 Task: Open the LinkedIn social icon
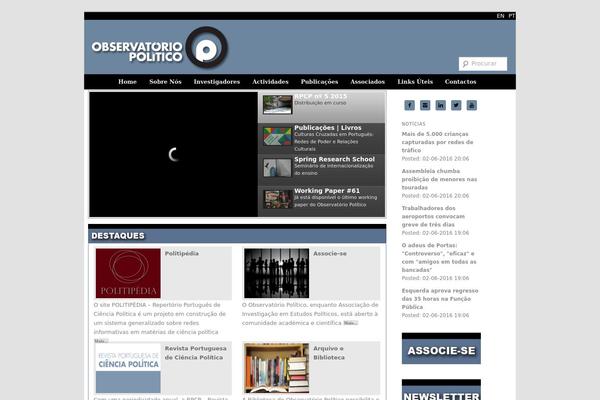tap(440, 105)
